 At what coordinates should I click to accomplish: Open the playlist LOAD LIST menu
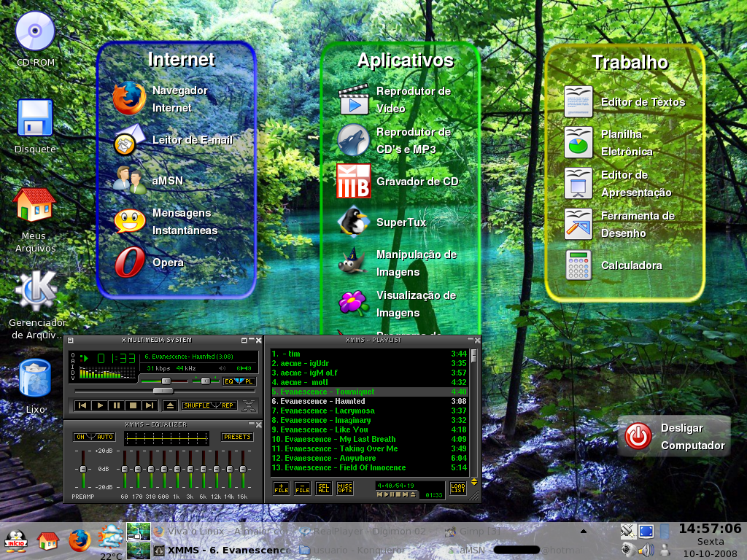[458, 488]
